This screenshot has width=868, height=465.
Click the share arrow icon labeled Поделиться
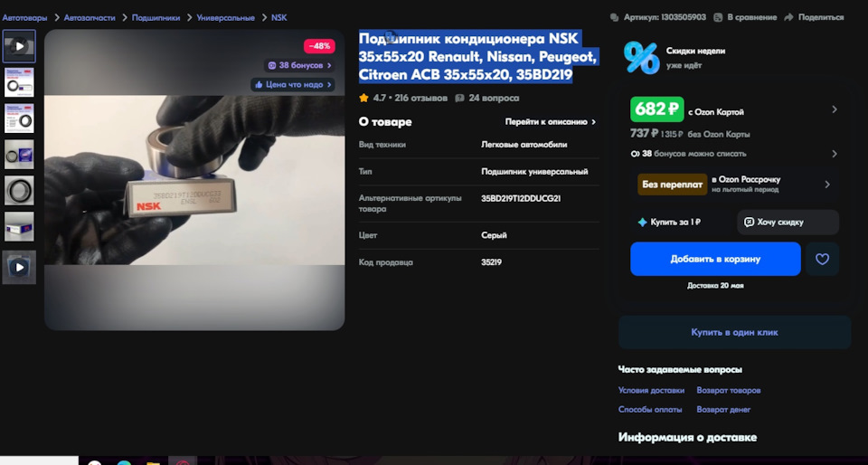tap(788, 17)
